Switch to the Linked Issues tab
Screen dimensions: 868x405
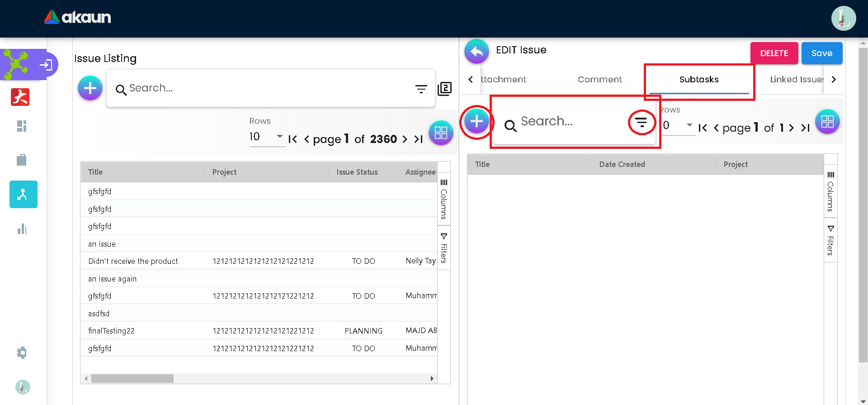pyautogui.click(x=797, y=80)
